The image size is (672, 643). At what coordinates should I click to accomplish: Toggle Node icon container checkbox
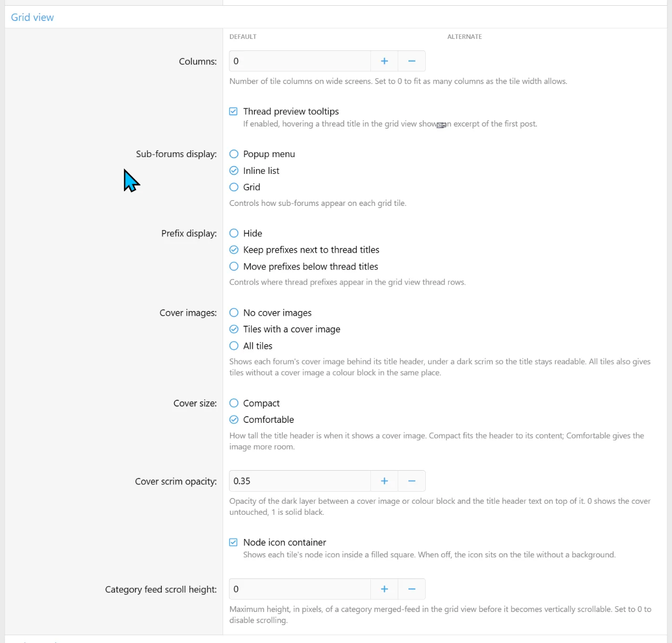(x=234, y=542)
